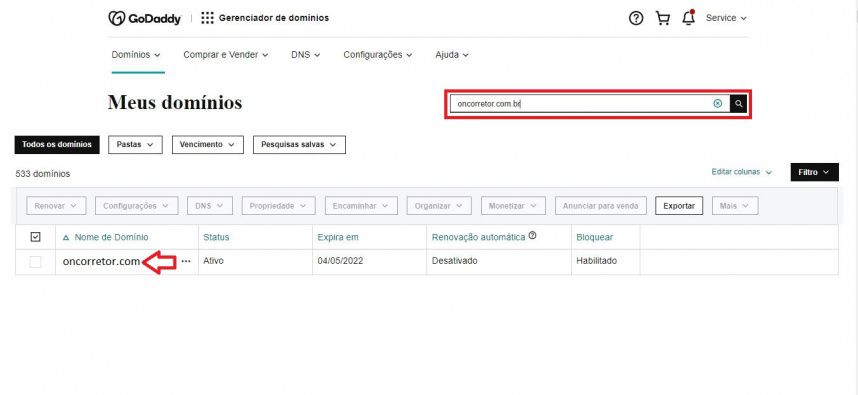Image resolution: width=858 pixels, height=395 pixels.
Task: Check the oncorretor.com row checkbox
Action: pos(35,262)
